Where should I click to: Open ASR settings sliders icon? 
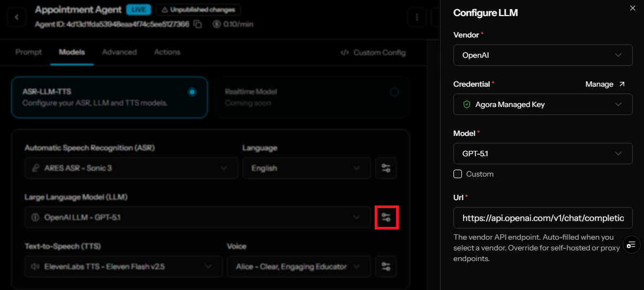[386, 168]
